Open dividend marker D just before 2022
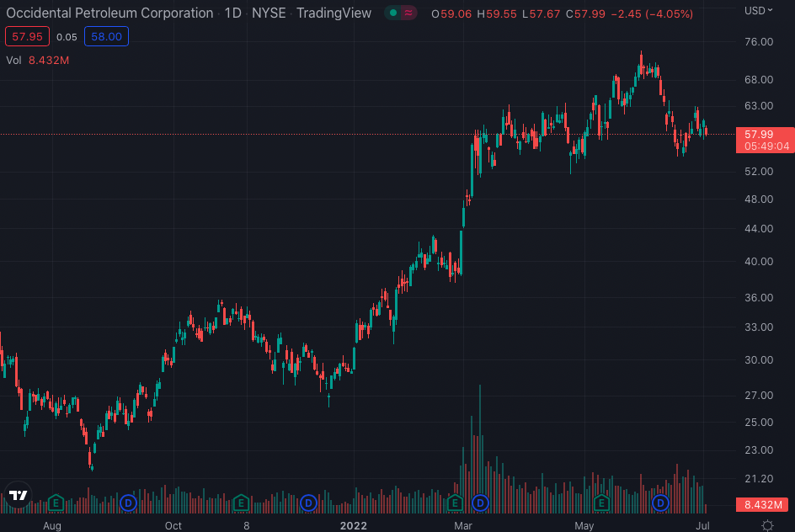 click(x=308, y=503)
